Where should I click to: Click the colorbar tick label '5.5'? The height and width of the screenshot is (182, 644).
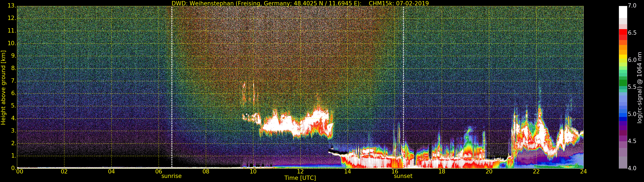(x=632, y=87)
